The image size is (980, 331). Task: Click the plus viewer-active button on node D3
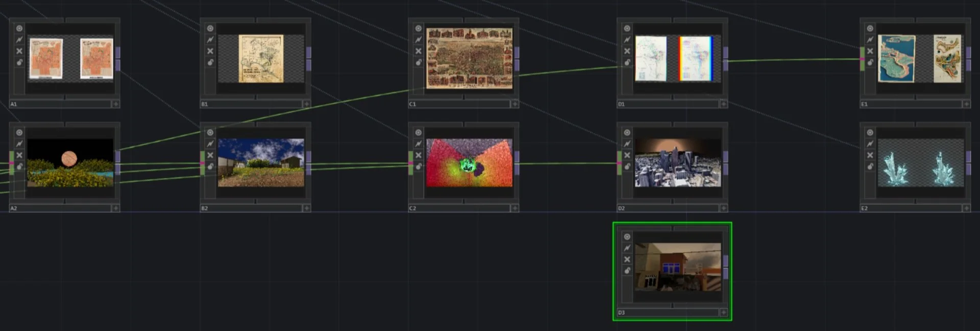coord(724,313)
